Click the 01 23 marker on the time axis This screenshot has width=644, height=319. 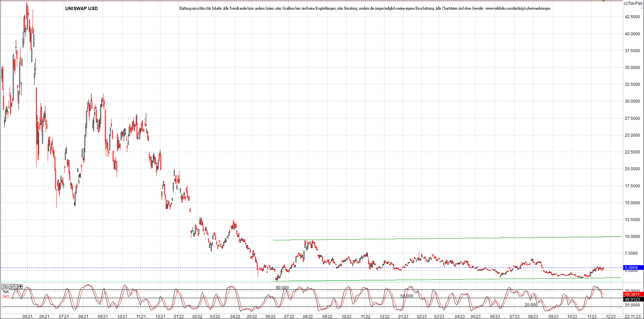[x=403, y=316]
